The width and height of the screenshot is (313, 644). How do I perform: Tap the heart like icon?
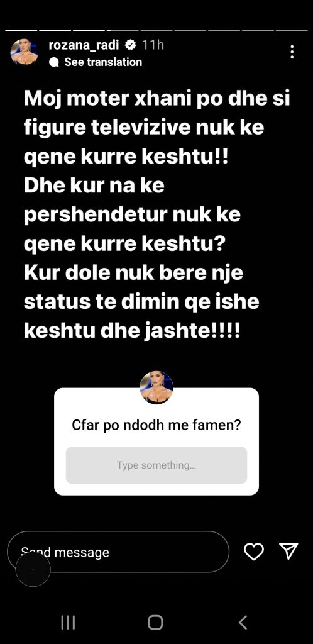tap(253, 552)
